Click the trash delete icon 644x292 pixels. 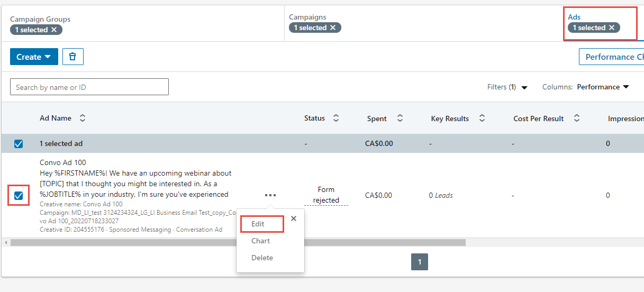73,57
